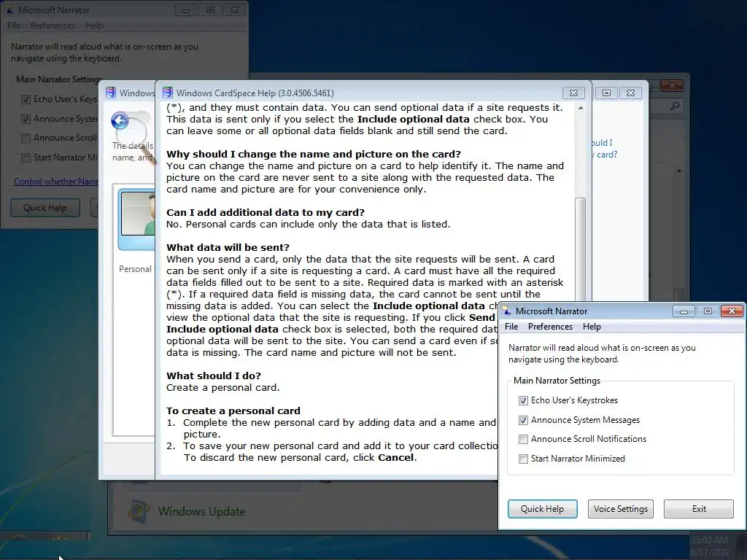Open Control whether Narrator starts link
Image resolution: width=747 pixels, height=560 pixels.
click(x=55, y=182)
